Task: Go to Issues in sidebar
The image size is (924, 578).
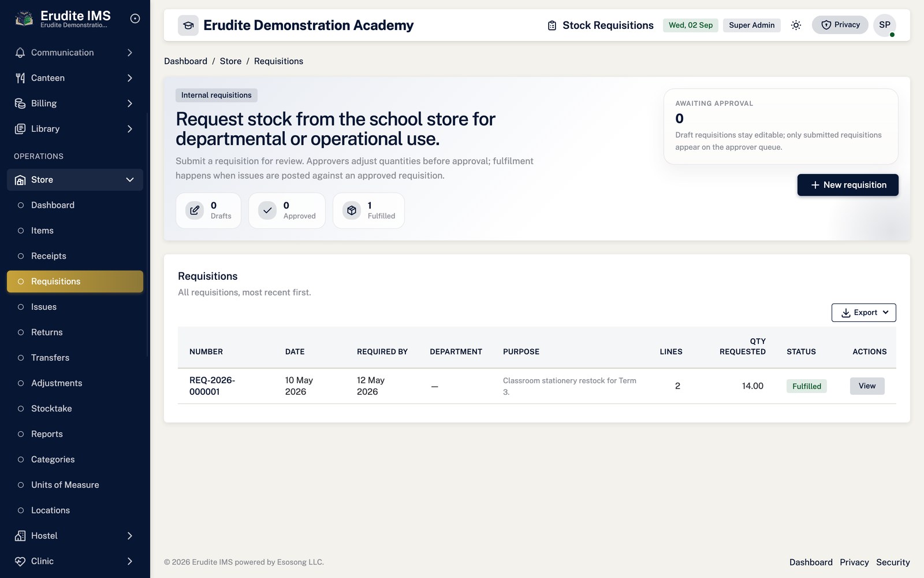Action: coord(75,307)
